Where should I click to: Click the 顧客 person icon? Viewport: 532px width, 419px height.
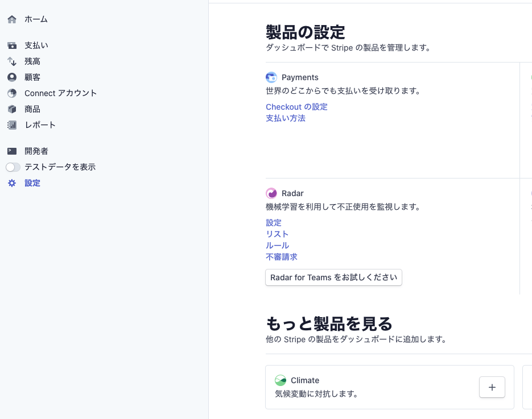click(x=12, y=77)
